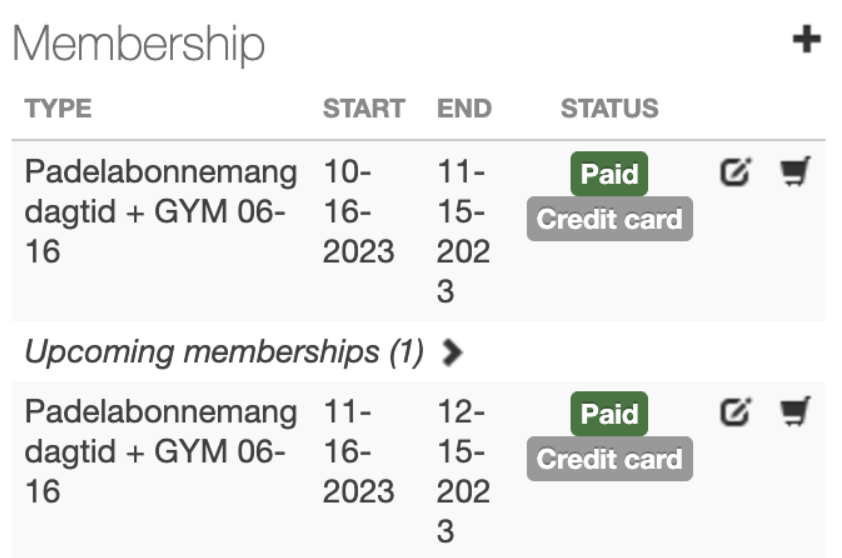Click the Membership section heading
The width and height of the screenshot is (842, 558).
(x=139, y=44)
